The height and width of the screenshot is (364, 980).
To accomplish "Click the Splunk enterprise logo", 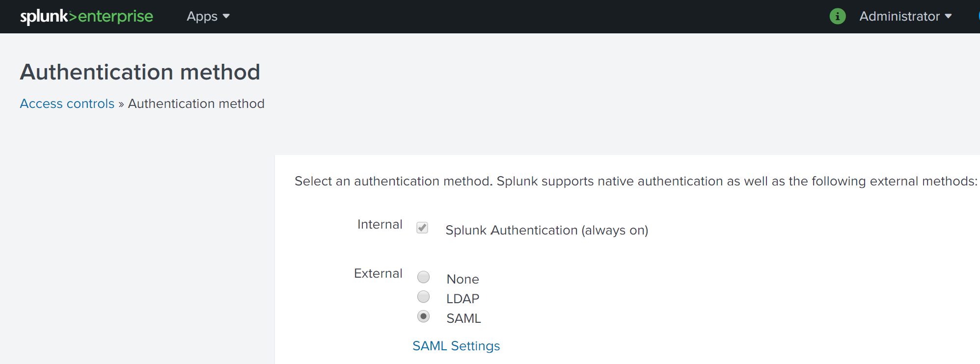I will tap(86, 16).
